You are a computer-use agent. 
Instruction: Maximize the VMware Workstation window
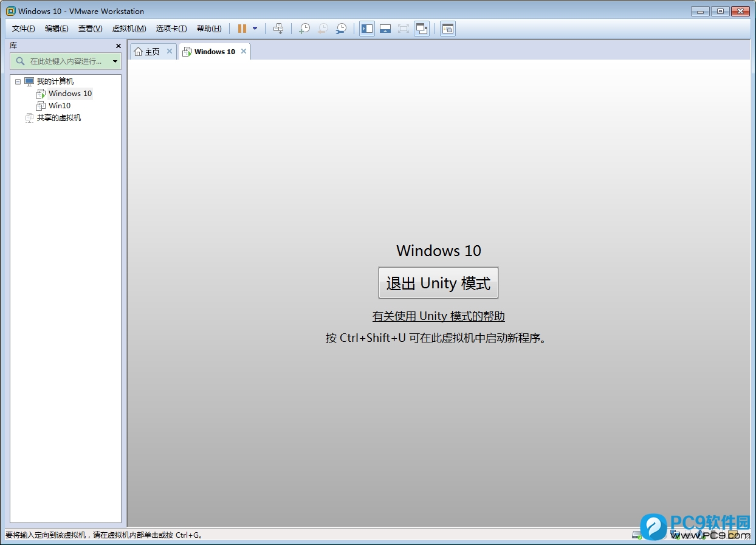point(720,11)
